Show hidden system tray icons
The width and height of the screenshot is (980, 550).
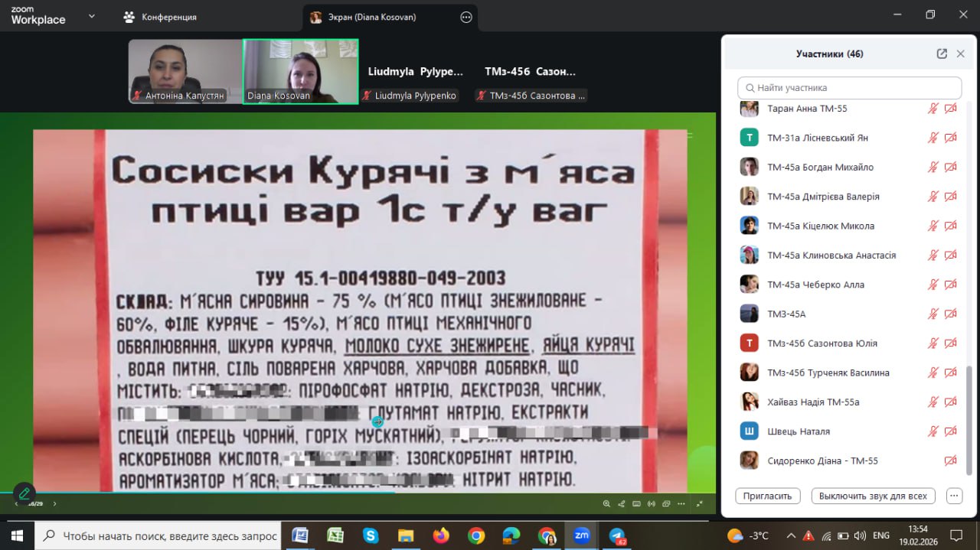pyautogui.click(x=791, y=535)
